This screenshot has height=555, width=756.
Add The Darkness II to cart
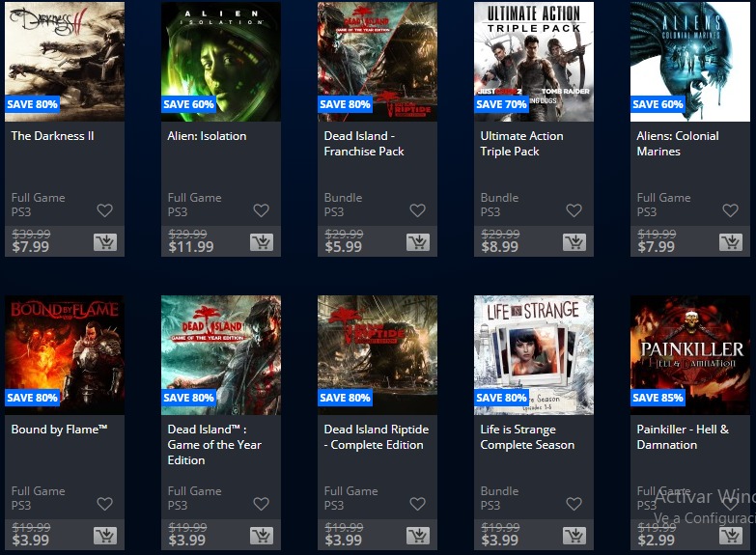(x=105, y=242)
